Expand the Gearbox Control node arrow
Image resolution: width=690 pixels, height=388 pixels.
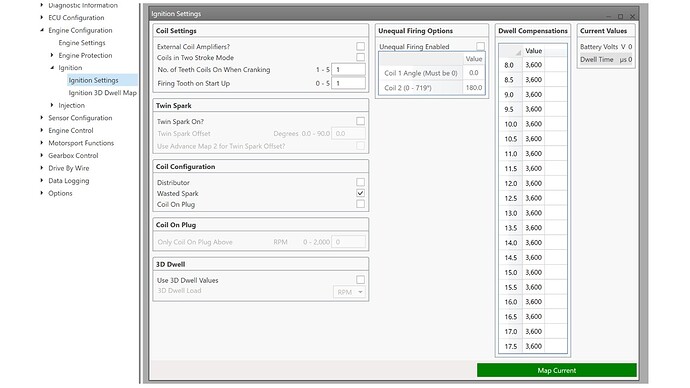click(x=42, y=155)
